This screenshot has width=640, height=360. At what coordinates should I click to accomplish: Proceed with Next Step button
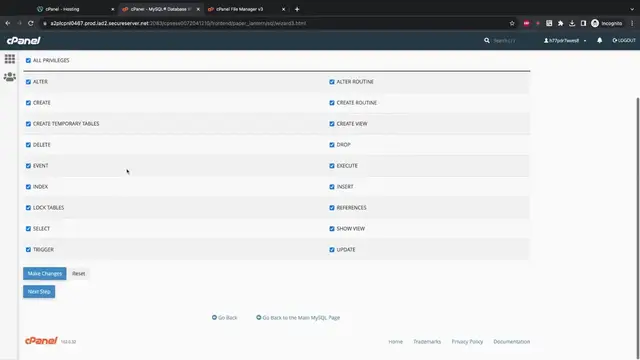click(x=39, y=291)
